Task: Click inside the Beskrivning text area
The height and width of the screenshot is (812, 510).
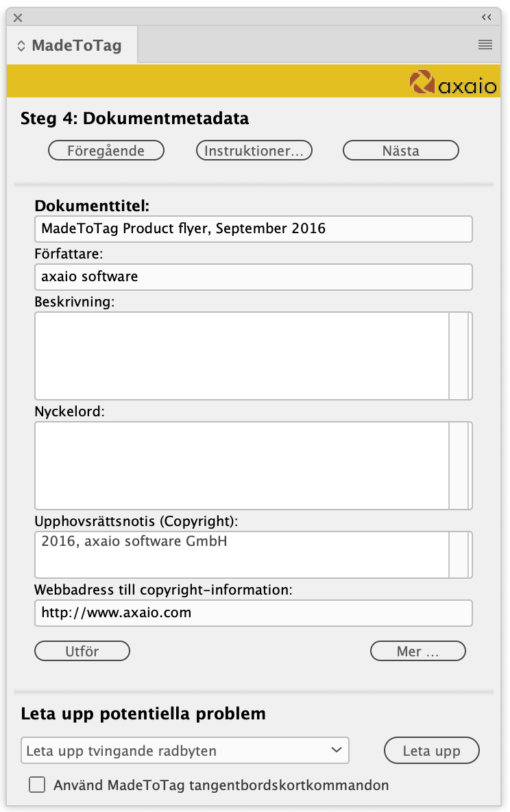Action: (x=242, y=356)
